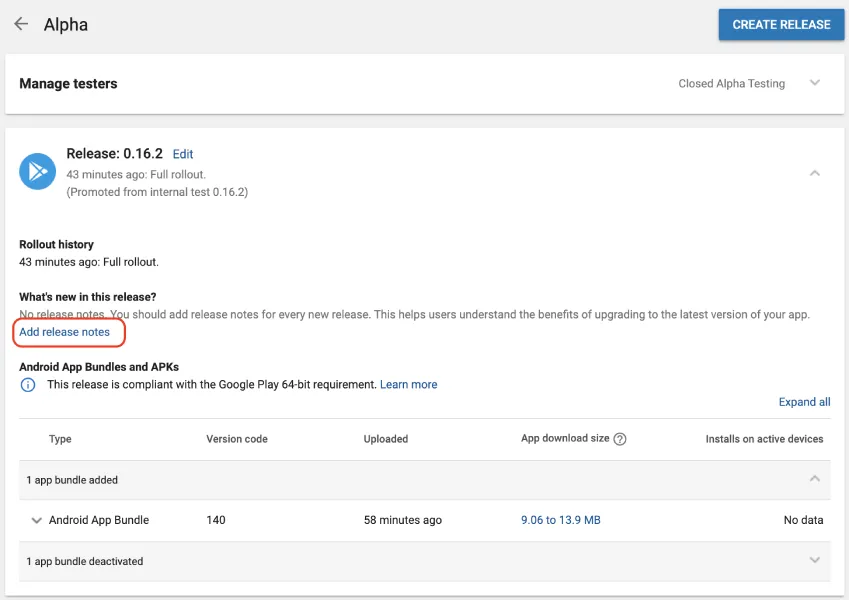Click Edit next to Release 0.16.2
The height and width of the screenshot is (600, 849).
pos(183,154)
